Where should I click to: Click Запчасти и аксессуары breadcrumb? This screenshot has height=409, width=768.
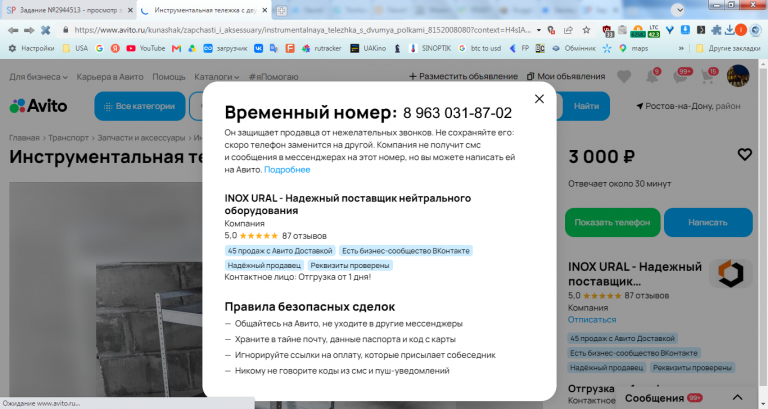[x=141, y=138]
